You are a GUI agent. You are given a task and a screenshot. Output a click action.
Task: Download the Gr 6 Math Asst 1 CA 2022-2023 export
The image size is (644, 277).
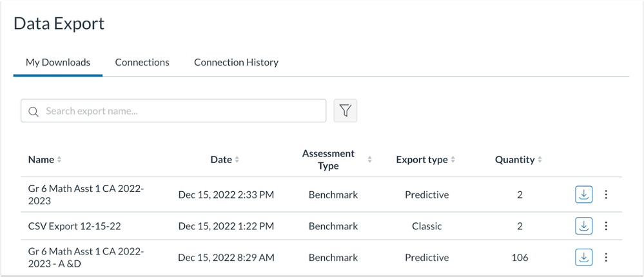[583, 195]
